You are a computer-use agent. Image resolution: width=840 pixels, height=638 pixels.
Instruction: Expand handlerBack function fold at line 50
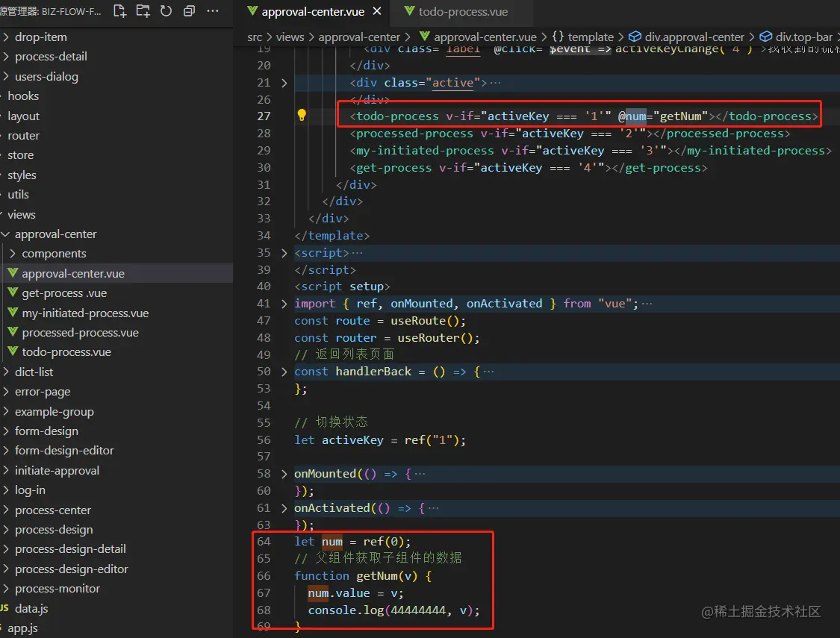point(284,372)
